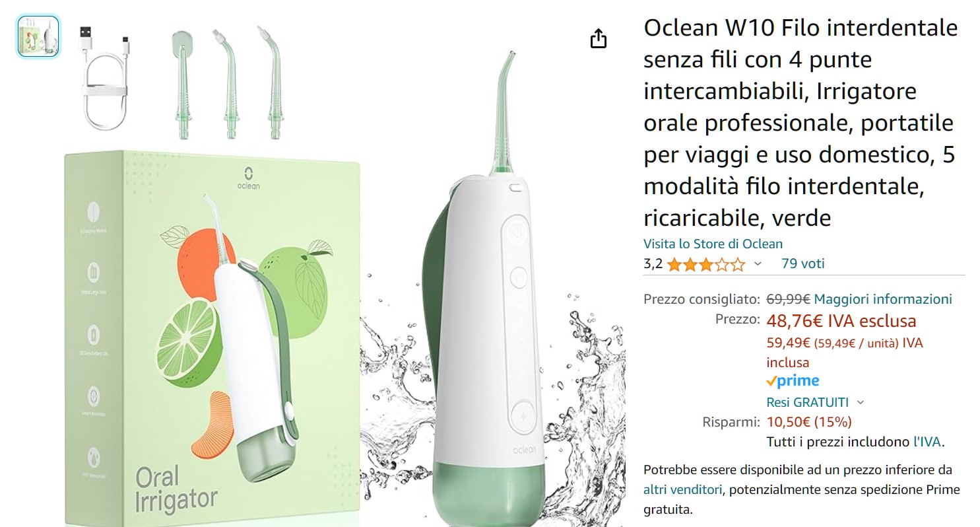
Task: Click the share icon near the product title
Action: (598, 38)
